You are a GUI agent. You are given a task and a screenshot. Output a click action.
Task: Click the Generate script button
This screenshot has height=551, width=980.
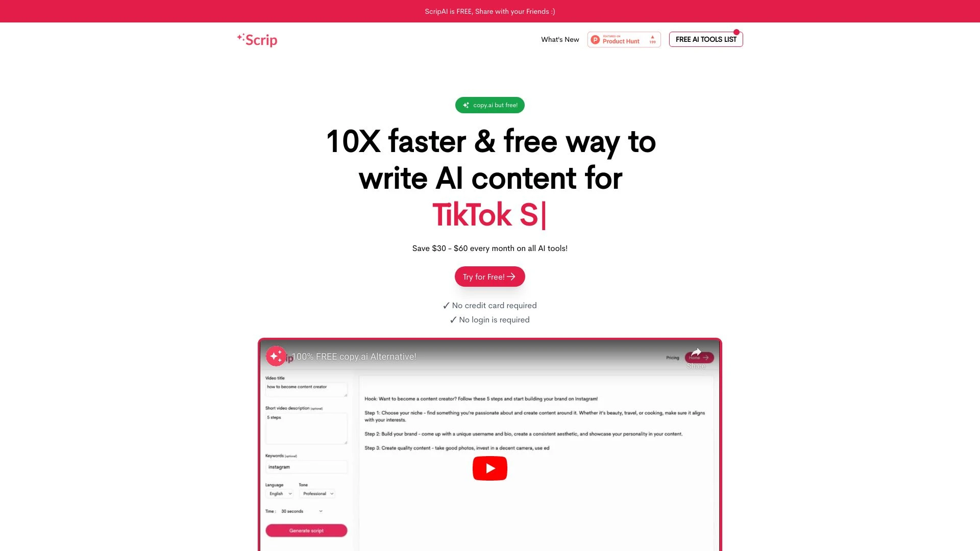[306, 531]
